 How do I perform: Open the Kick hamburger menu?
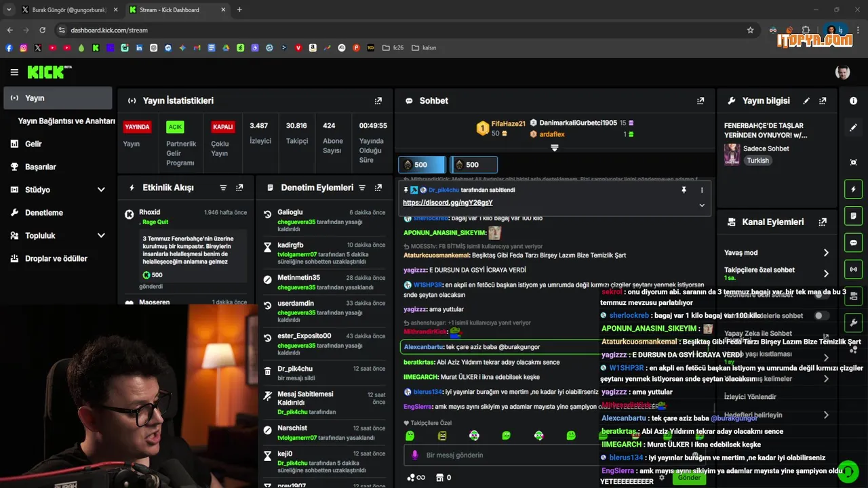click(x=14, y=72)
